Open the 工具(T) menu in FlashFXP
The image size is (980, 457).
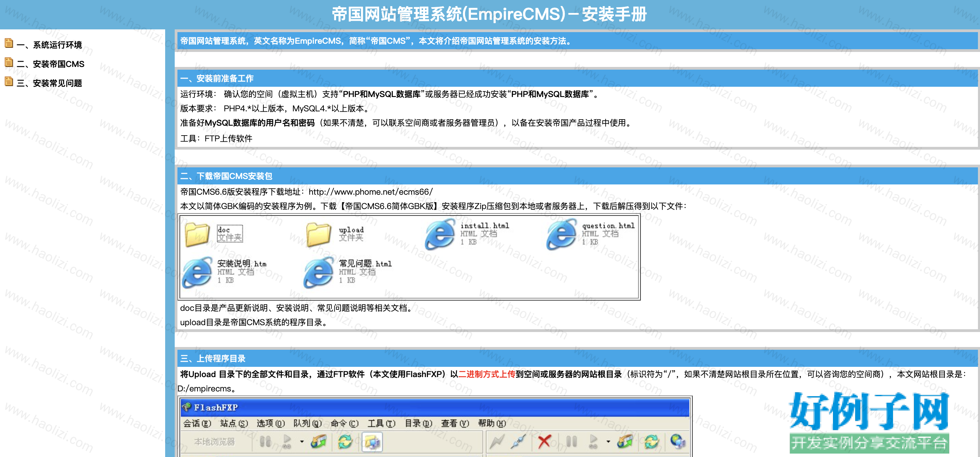[381, 424]
